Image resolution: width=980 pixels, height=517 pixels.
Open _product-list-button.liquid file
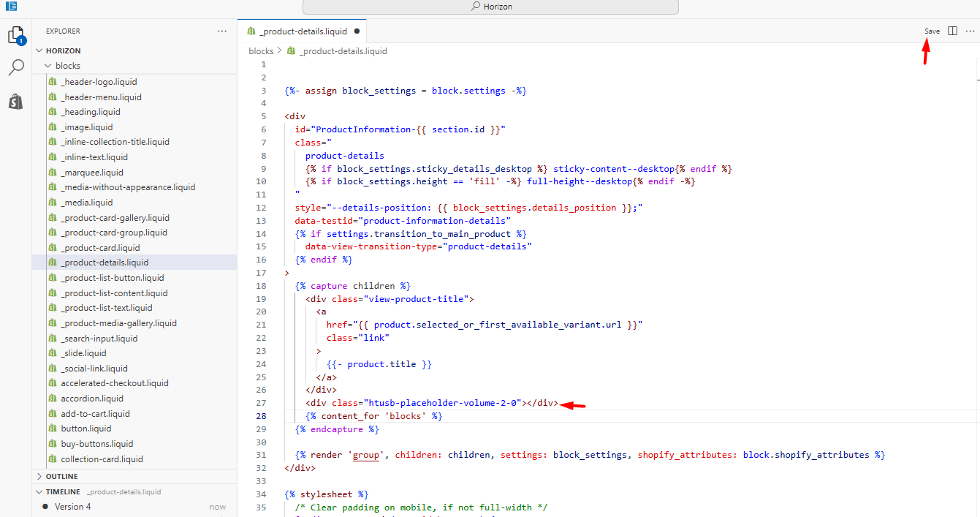point(113,278)
